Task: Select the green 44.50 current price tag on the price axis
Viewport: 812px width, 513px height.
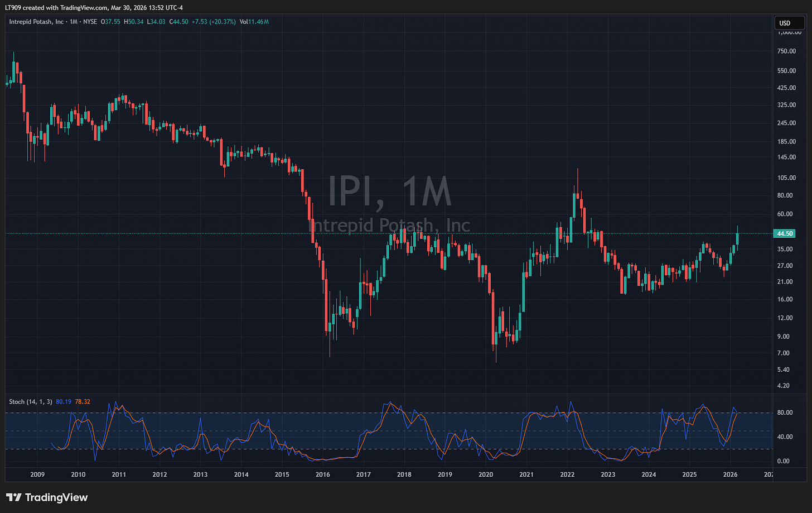Action: (x=785, y=233)
